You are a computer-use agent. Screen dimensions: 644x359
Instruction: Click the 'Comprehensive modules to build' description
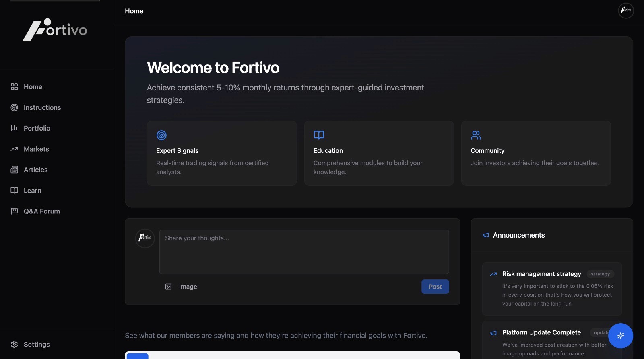tap(368, 167)
